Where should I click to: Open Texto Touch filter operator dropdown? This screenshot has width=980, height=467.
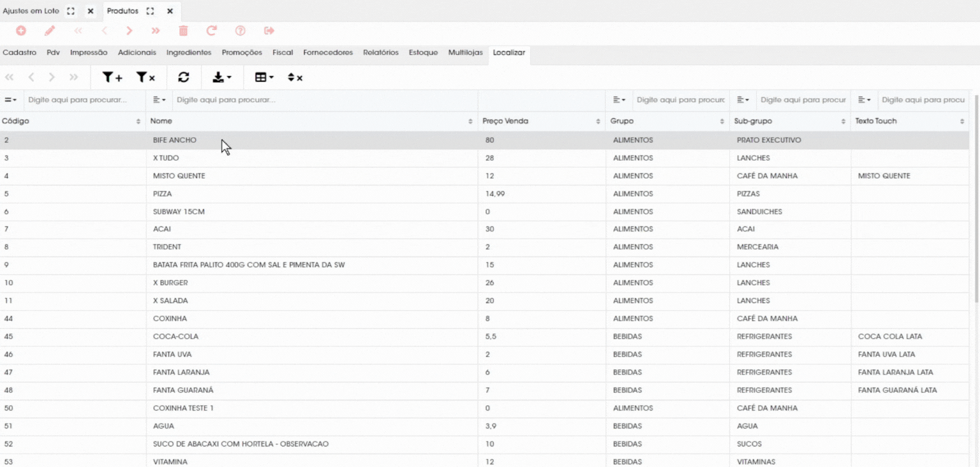click(864, 100)
